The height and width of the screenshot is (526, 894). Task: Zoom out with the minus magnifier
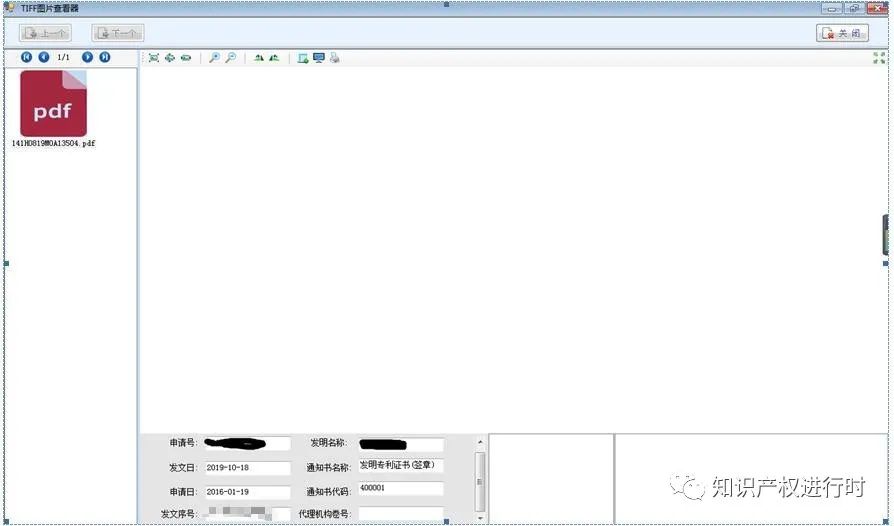click(x=231, y=58)
